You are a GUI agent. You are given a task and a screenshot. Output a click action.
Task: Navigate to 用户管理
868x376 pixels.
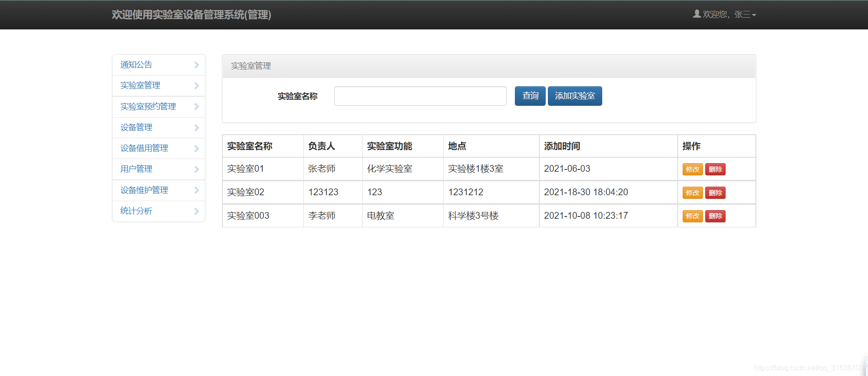point(159,169)
